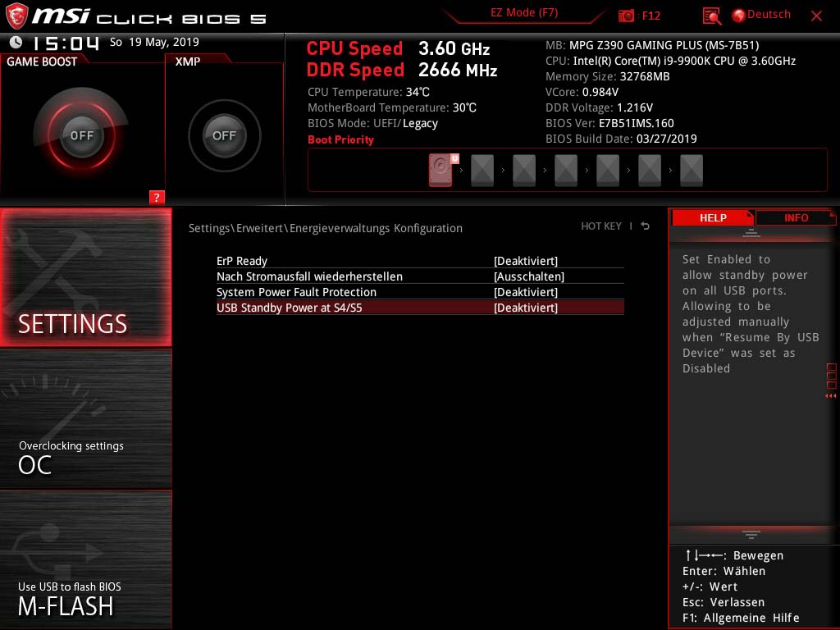Click the breadcrumb Settings\Erweitert\Energieverwaltungs Konfiguration
Image resolution: width=840 pixels, height=630 pixels.
[x=325, y=228]
